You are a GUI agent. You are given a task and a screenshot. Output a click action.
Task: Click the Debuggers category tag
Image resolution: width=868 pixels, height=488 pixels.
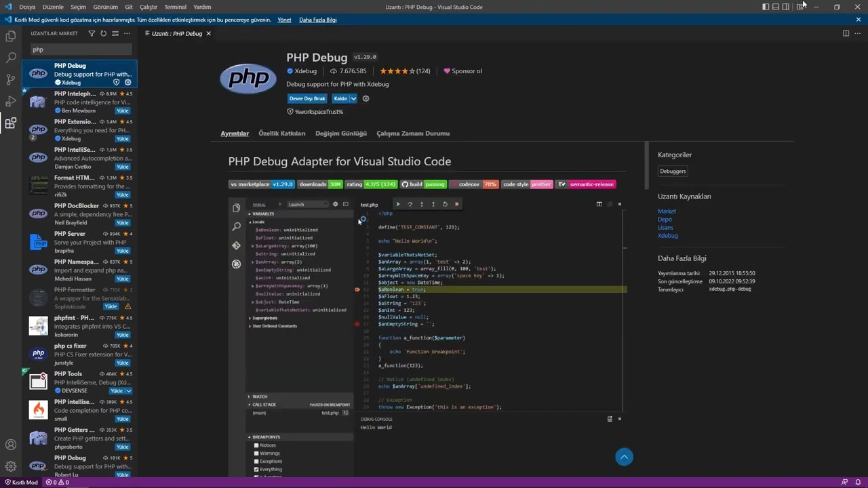[673, 171]
